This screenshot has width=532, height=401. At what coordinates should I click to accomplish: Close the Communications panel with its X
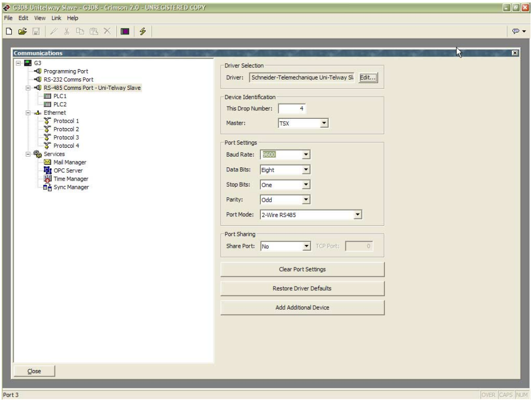515,53
